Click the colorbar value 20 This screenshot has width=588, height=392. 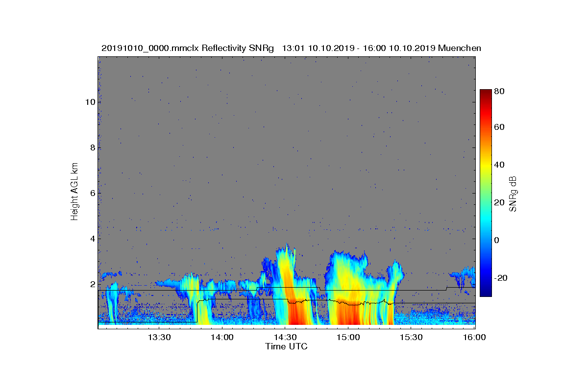point(500,203)
